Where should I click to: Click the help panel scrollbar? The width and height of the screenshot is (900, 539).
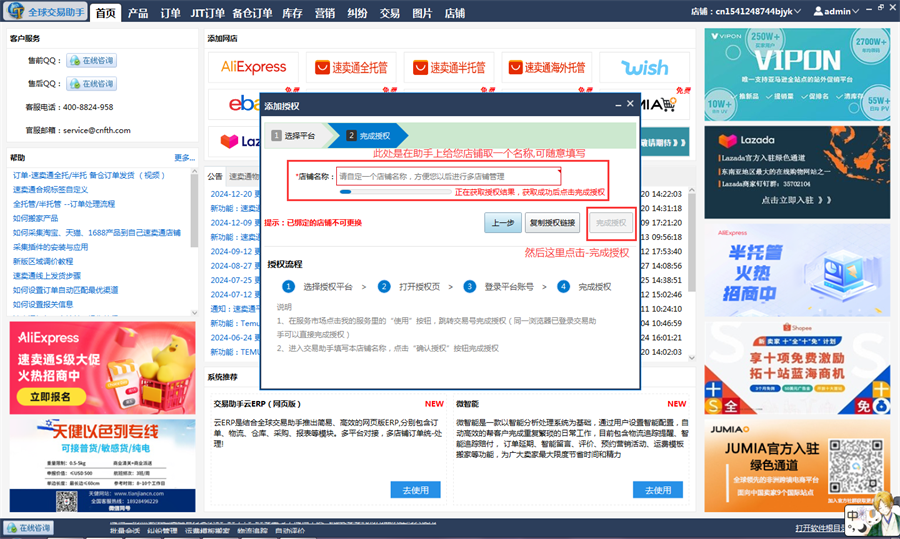coord(195,242)
